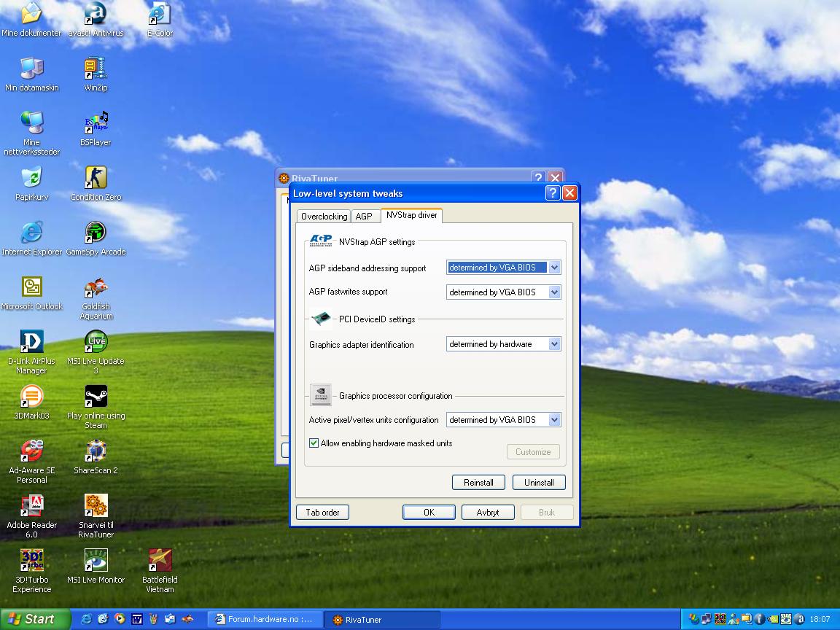840x630 pixels.
Task: Cancel with the Avbryt button
Action: click(x=488, y=512)
